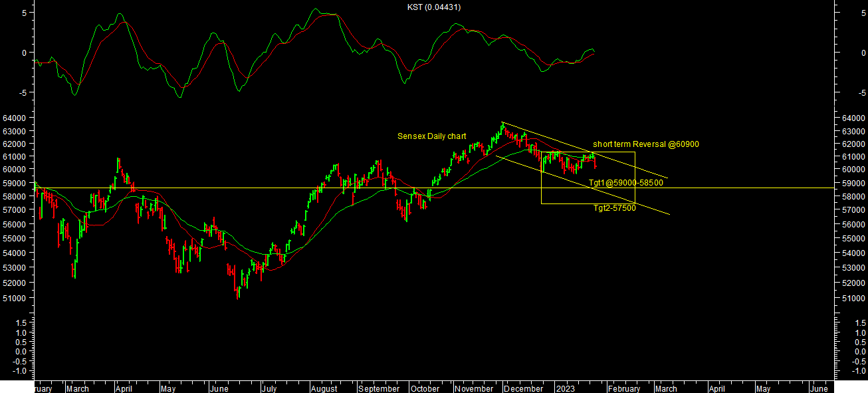Click the August label on the time axis
Image resolution: width=868 pixels, height=393 pixels.
point(324,388)
